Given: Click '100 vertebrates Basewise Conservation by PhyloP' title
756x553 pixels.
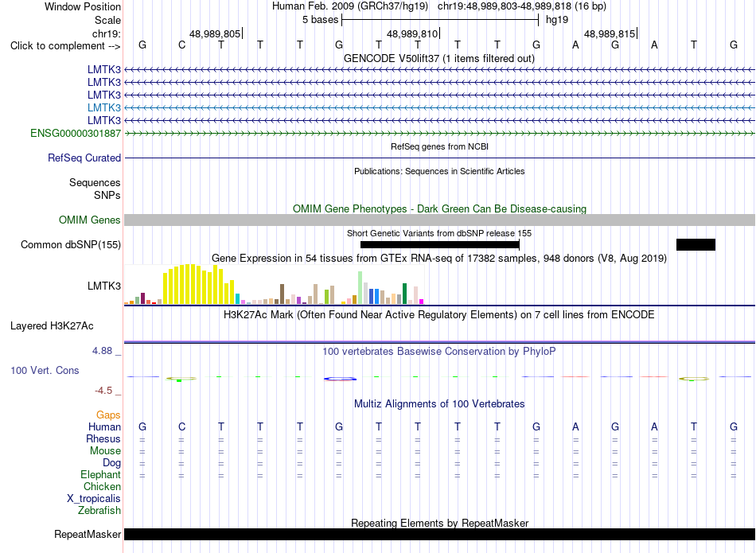Looking at the screenshot, I should coord(439,352).
